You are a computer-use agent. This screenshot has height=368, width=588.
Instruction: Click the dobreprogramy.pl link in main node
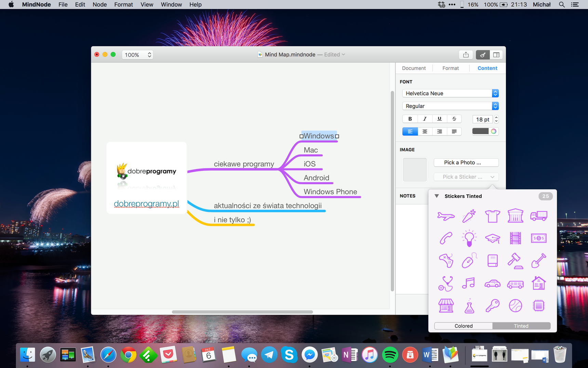146,204
